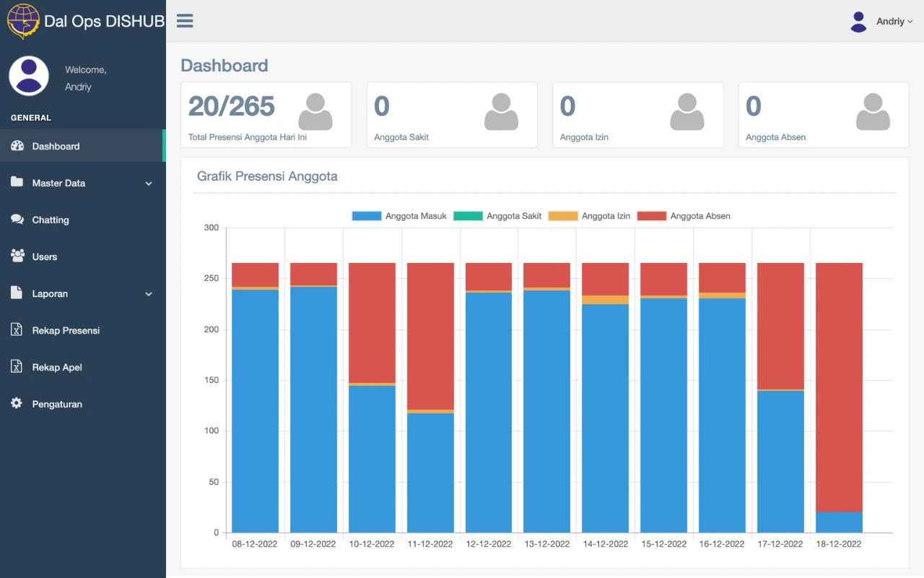
Task: Click the Dal Ops DISHUB title link
Action: point(104,21)
